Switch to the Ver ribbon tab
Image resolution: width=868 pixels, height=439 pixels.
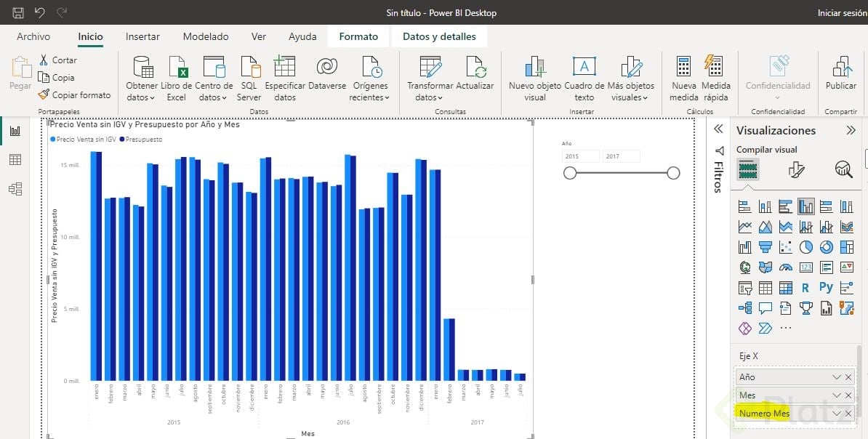click(x=259, y=36)
